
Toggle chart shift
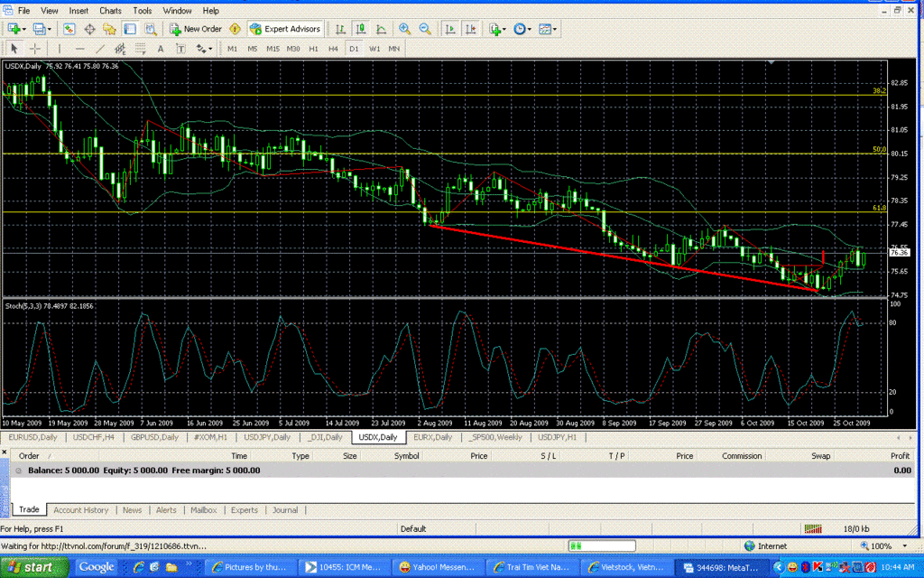[x=471, y=28]
